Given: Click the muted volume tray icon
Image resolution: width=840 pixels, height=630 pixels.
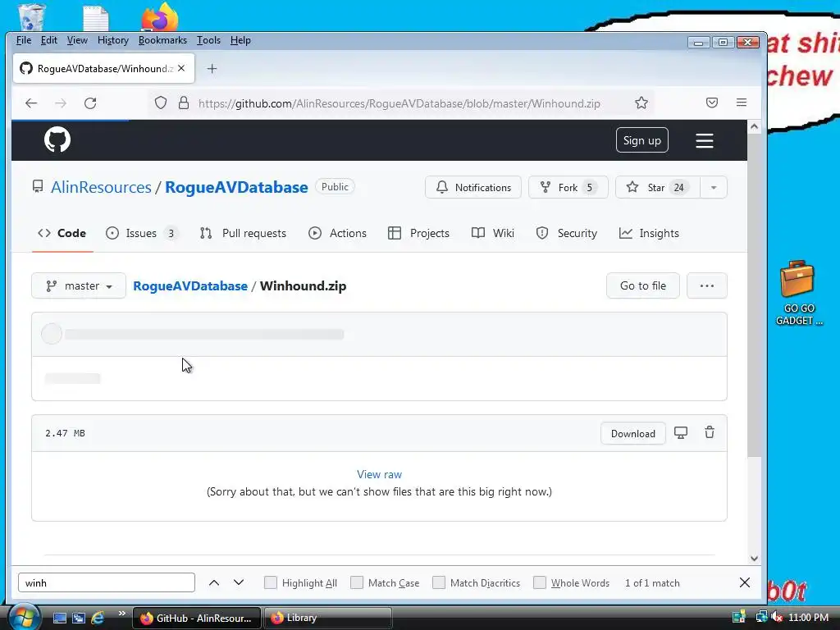Looking at the screenshot, I should (776, 617).
